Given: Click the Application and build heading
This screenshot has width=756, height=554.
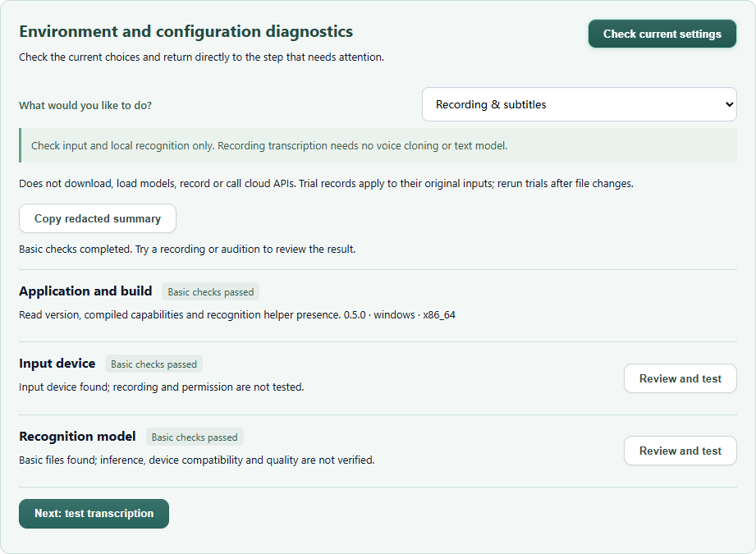Looking at the screenshot, I should click(85, 291).
